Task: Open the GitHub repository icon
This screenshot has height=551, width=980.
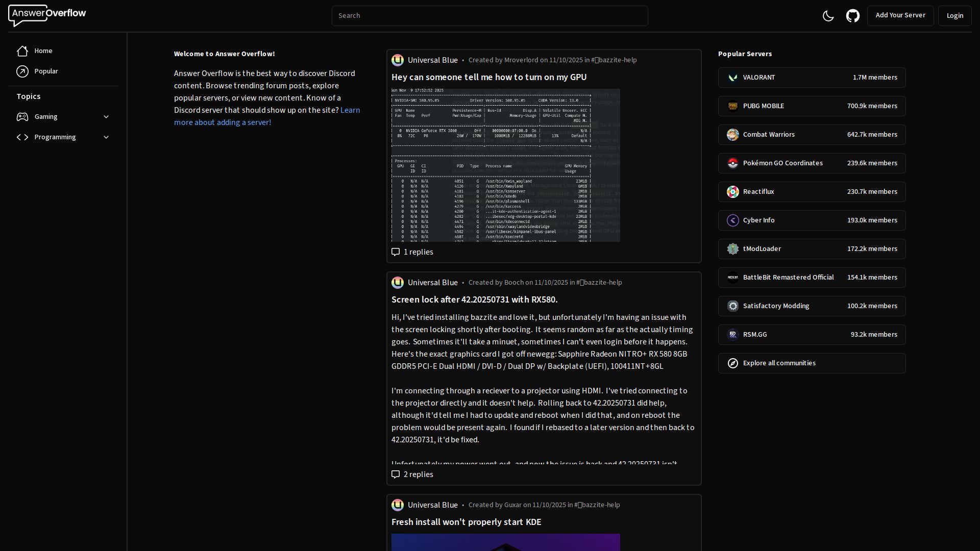Action: coord(852,16)
